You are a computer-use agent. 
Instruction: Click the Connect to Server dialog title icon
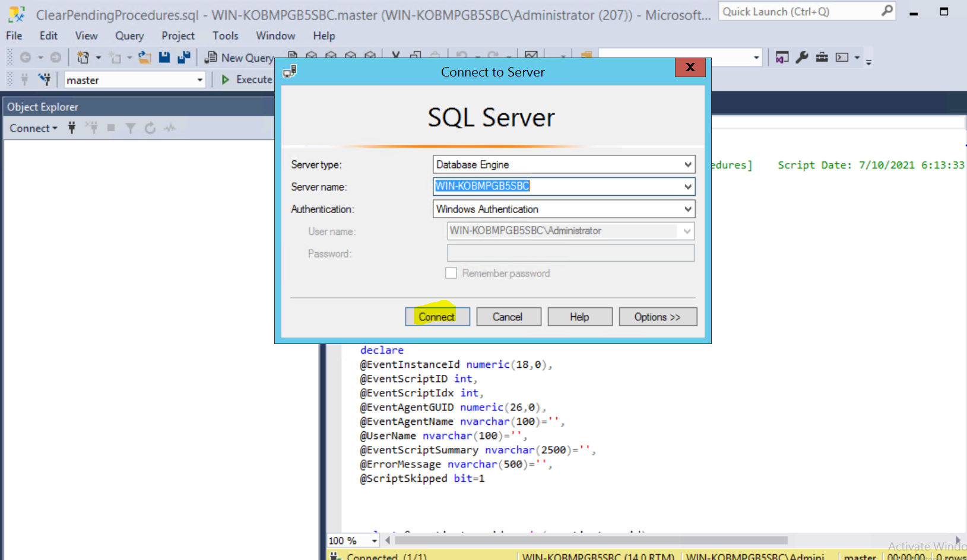coord(290,72)
